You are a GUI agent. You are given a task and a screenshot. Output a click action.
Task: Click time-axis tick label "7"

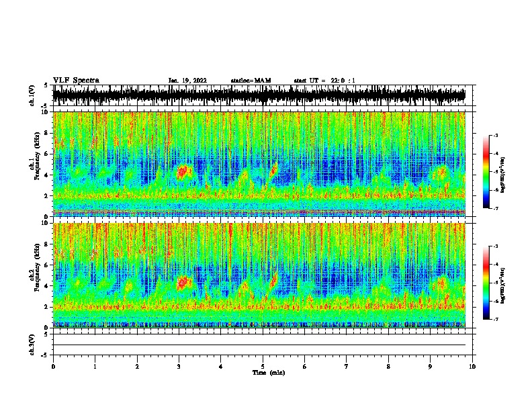coord(347,367)
